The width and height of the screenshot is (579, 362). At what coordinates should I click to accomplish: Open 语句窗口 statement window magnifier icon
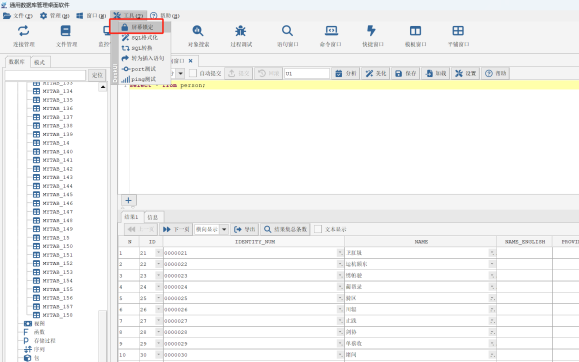click(287, 31)
